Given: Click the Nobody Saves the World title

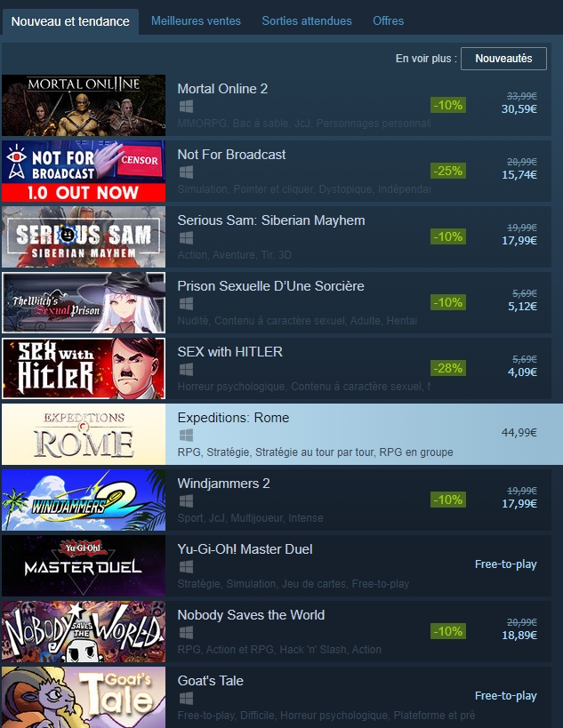Looking at the screenshot, I should [x=251, y=615].
